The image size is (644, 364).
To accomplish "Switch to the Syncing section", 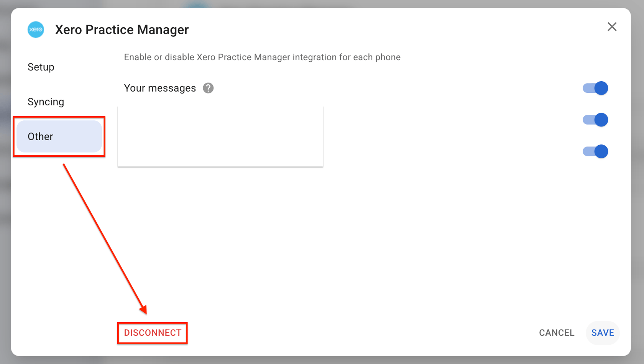I will point(46,102).
